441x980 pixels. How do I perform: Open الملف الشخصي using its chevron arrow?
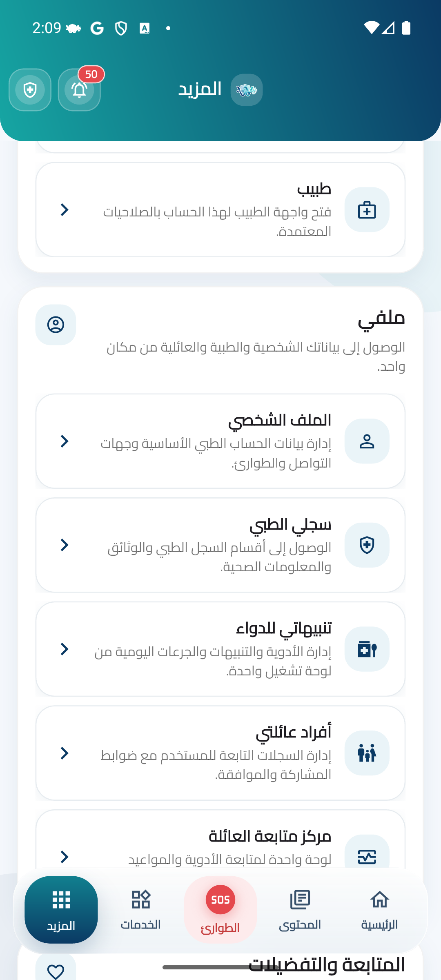tap(65, 441)
